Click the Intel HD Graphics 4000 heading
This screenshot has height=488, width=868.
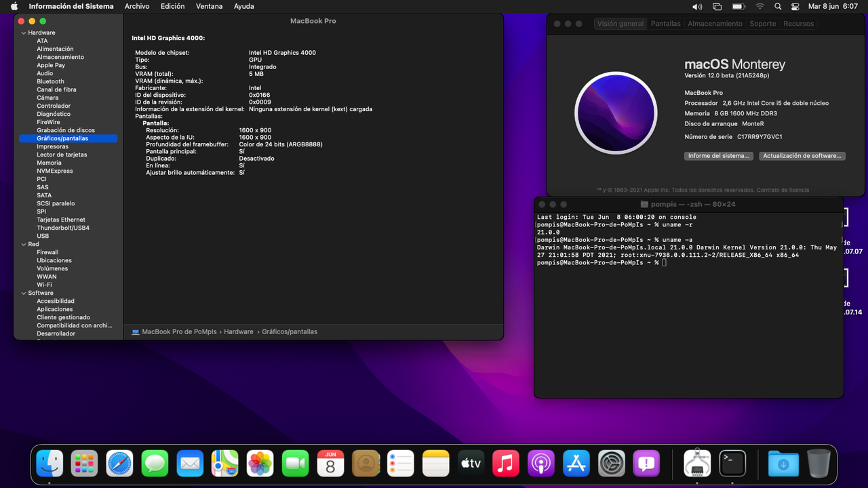[168, 38]
